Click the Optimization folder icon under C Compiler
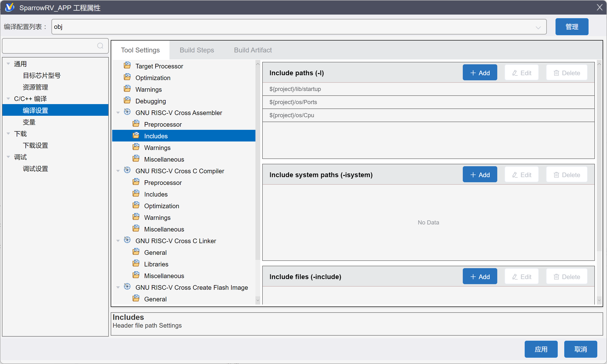607x364 pixels. 136,205
